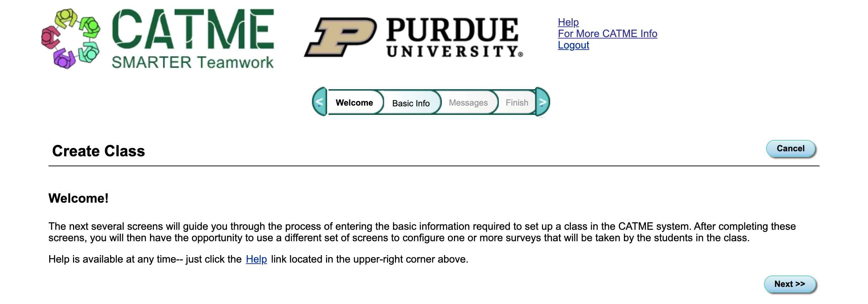
Task: Click the Welcome! heading text
Action: click(x=78, y=198)
